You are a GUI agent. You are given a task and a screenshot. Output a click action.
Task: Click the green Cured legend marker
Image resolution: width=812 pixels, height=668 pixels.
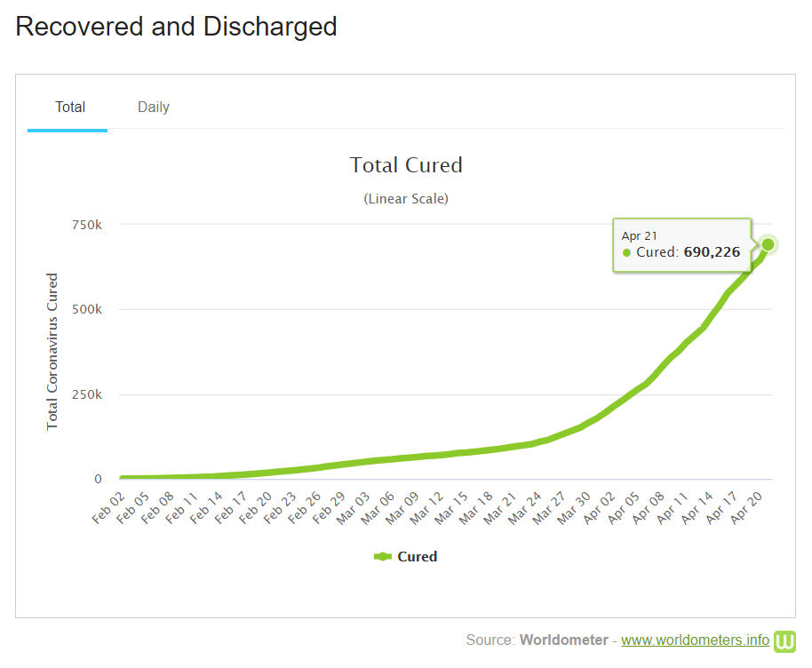tap(383, 557)
